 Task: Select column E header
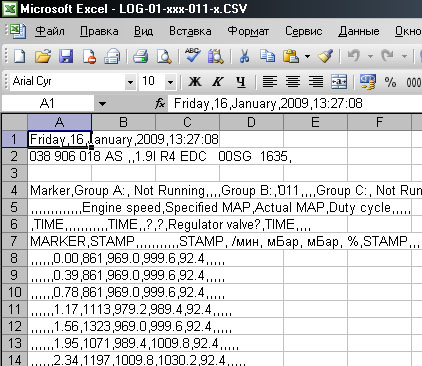pyautogui.click(x=315, y=122)
